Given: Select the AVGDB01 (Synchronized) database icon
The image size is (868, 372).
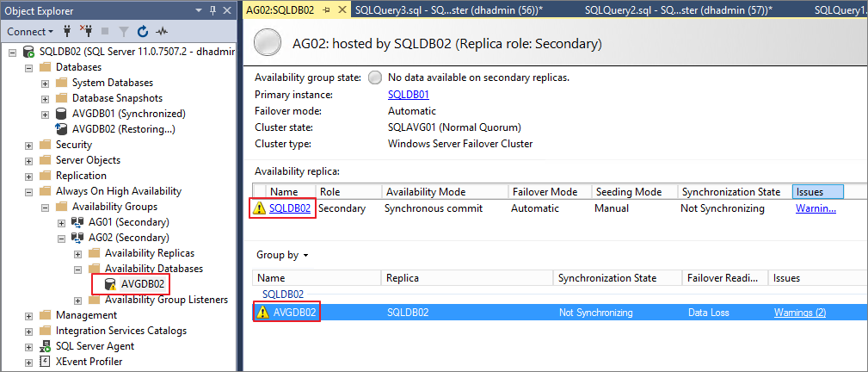Looking at the screenshot, I should coord(61,114).
